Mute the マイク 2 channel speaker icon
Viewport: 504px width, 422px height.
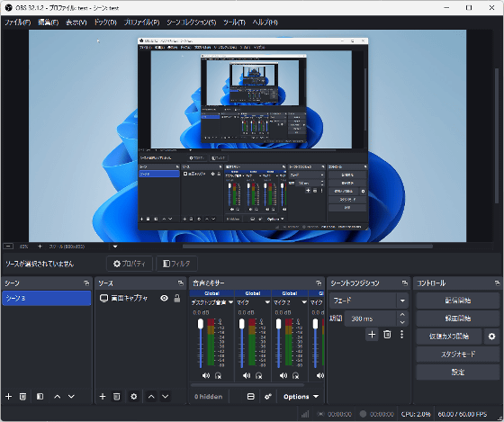pyautogui.click(x=283, y=375)
